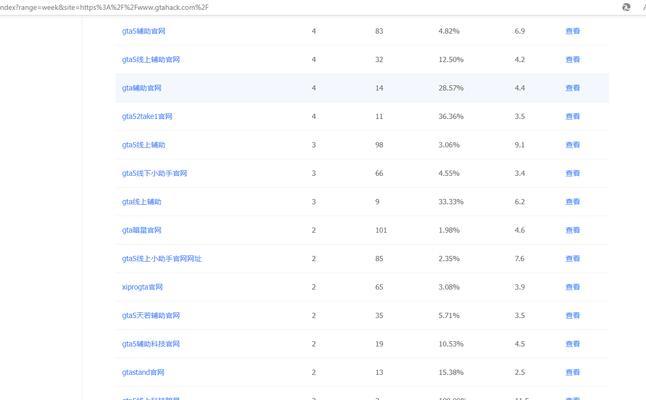
Task: Select the 28.57% cell
Action: coord(451,88)
